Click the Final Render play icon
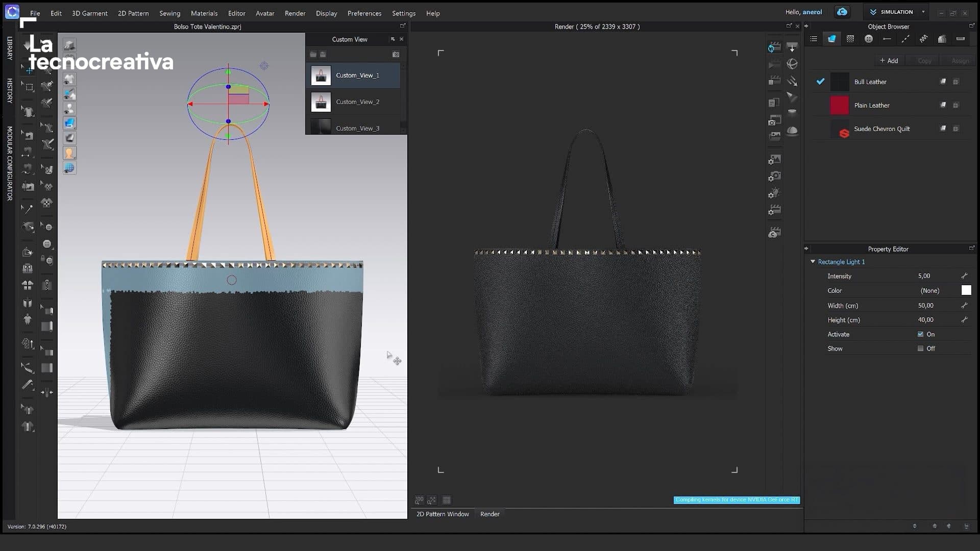980x551 pixels. pos(774,64)
